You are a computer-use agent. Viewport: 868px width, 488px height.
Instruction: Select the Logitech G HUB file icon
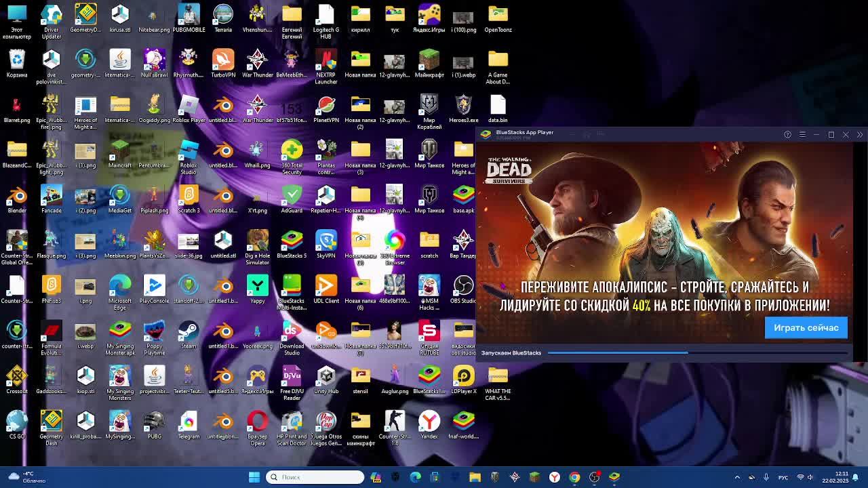(x=326, y=22)
